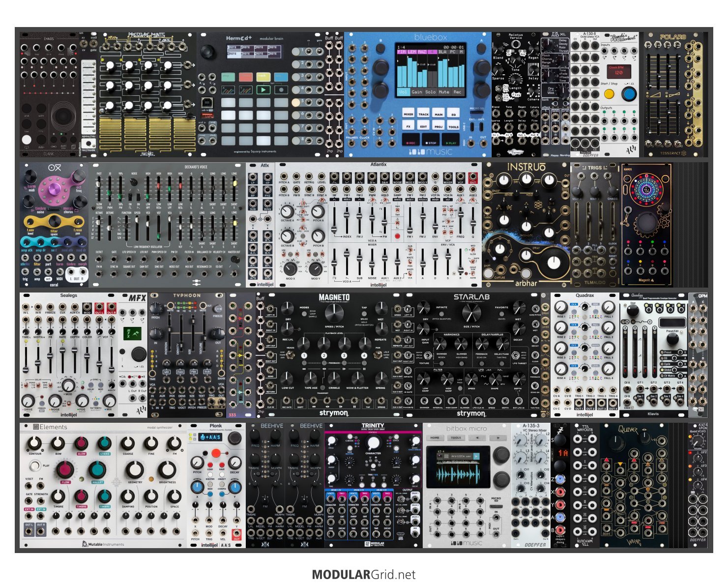Select the disting B output jack
Screen dimensions: 728x585
(560, 530)
